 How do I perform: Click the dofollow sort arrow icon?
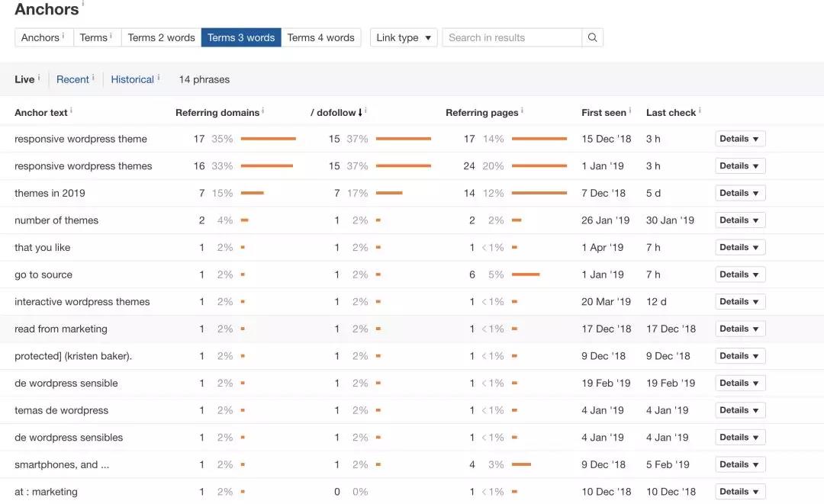pyautogui.click(x=360, y=113)
